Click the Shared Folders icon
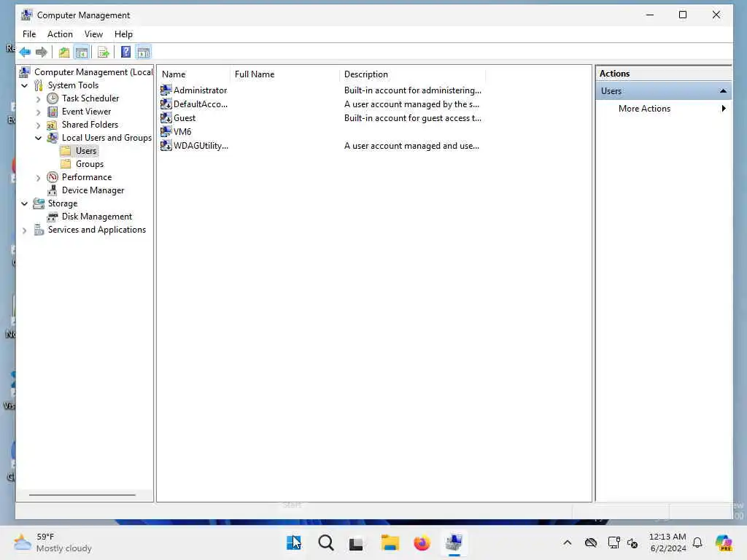This screenshot has height=560, width=747. 53,125
